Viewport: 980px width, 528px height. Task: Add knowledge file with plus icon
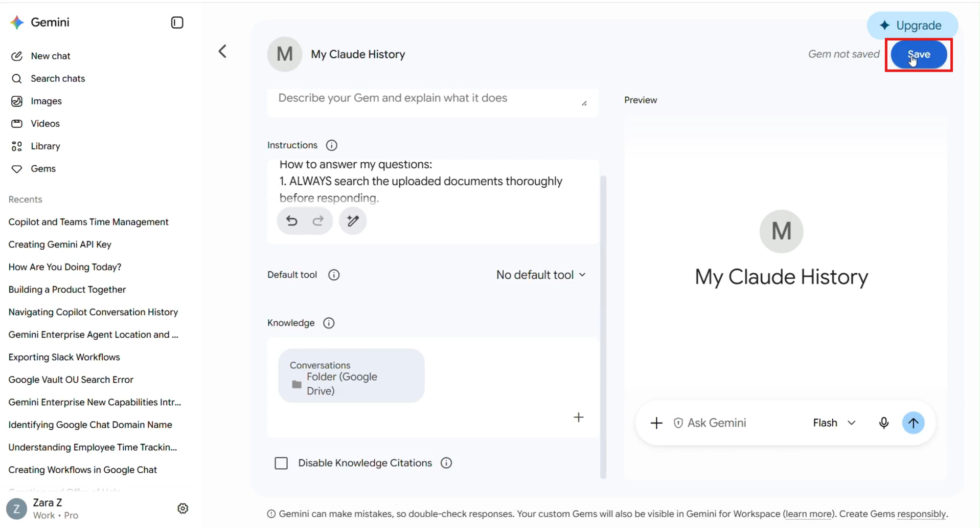point(578,417)
